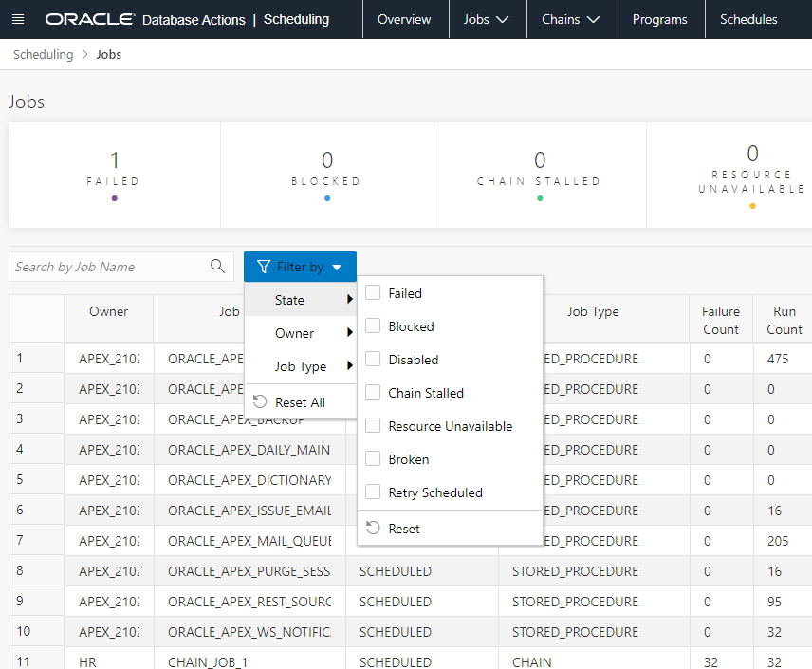
Task: Sort by the Failure Count column header
Action: coord(721,320)
